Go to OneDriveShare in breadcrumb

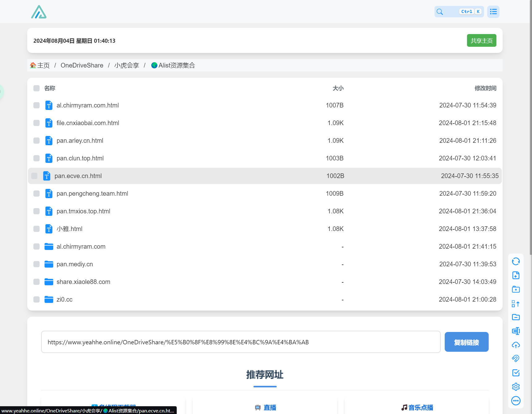click(82, 65)
